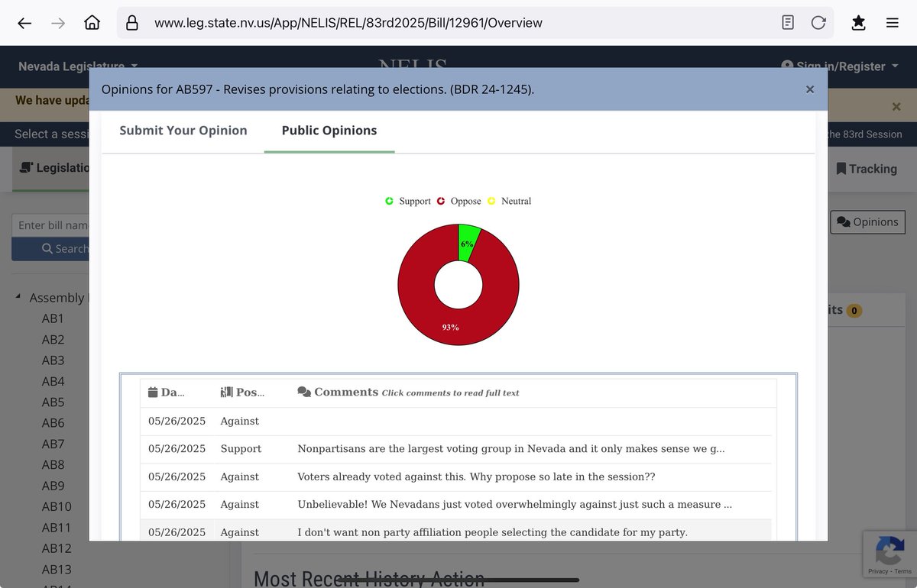Dismiss the yellow update banner

[897, 107]
